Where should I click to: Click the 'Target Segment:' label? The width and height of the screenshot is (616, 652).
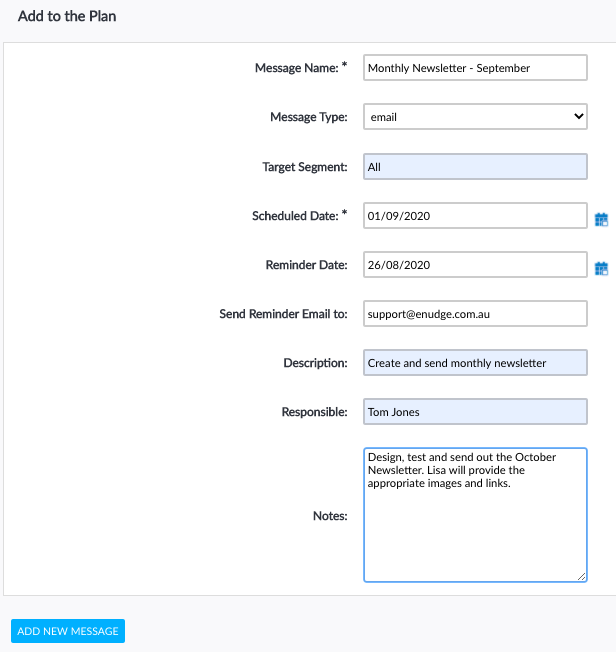304,167
